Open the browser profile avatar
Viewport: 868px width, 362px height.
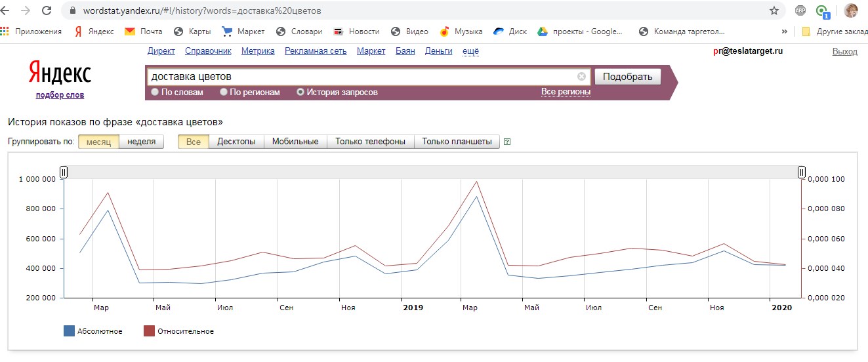tap(850, 10)
